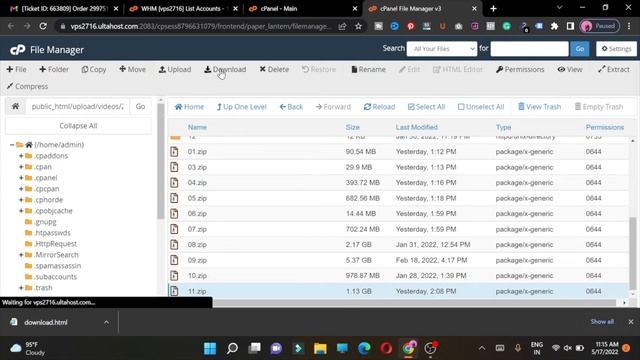Screen dimensions: 640x360
Task: Extract the selected archive
Action: coord(613,69)
